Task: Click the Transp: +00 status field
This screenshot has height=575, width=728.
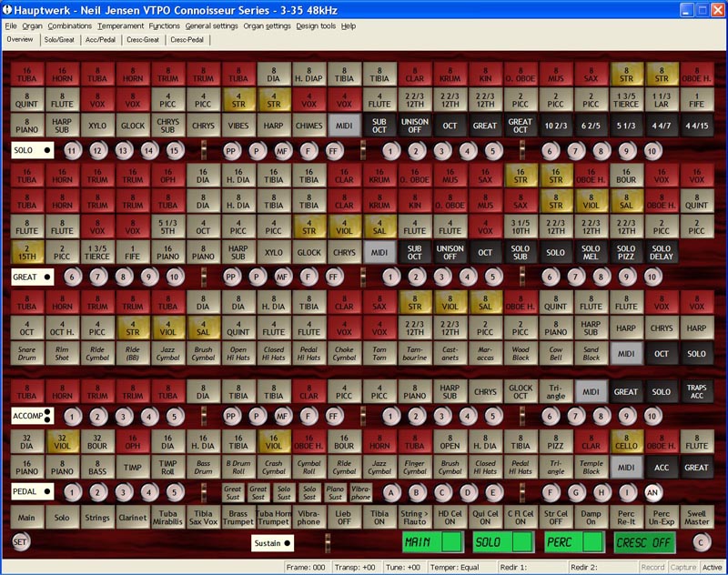Action: click(355, 567)
